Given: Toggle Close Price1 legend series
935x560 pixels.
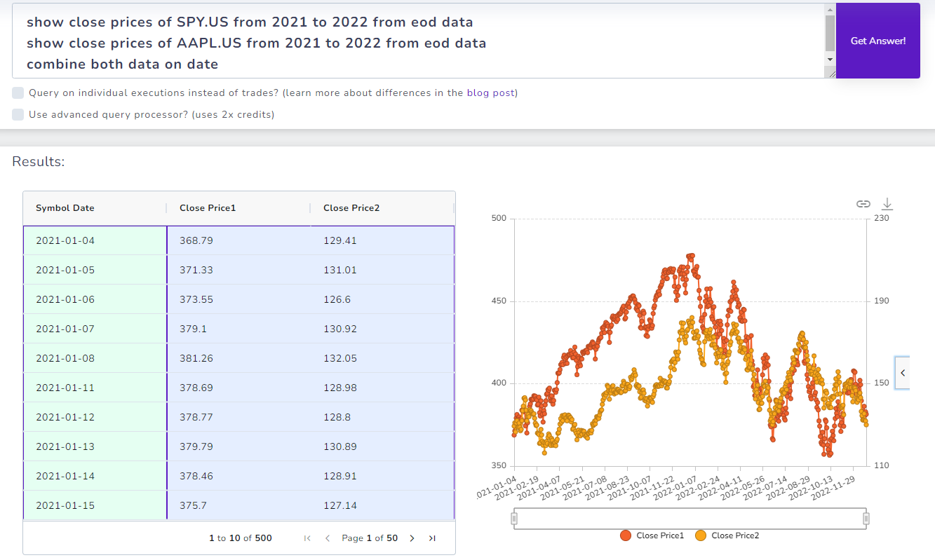Looking at the screenshot, I should pyautogui.click(x=652, y=535).
